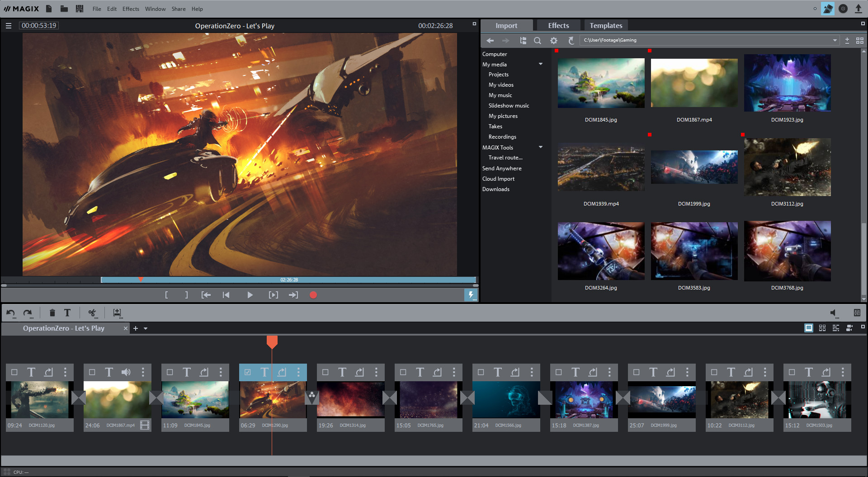Screen dimensions: 868x477
Task: Click the Razor/split scissors icon
Action: [92, 313]
